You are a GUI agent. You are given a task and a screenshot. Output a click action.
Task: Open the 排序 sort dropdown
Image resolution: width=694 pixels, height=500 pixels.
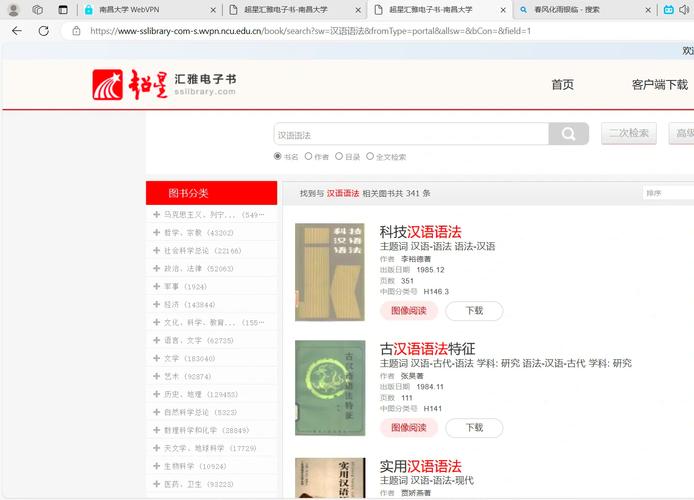[668, 193]
